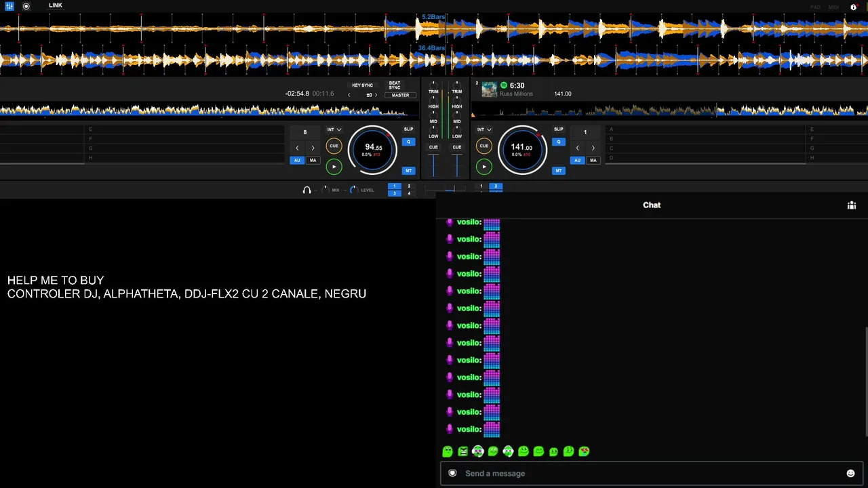This screenshot has height=488, width=868.
Task: Step deck 2 beat jump forward
Action: click(593, 148)
